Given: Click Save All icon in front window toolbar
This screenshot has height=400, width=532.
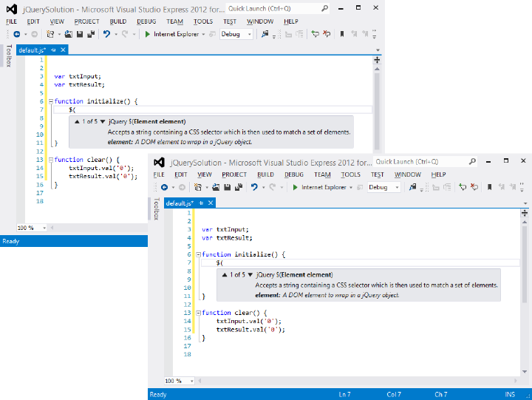Looking at the screenshot, I should coord(239,187).
